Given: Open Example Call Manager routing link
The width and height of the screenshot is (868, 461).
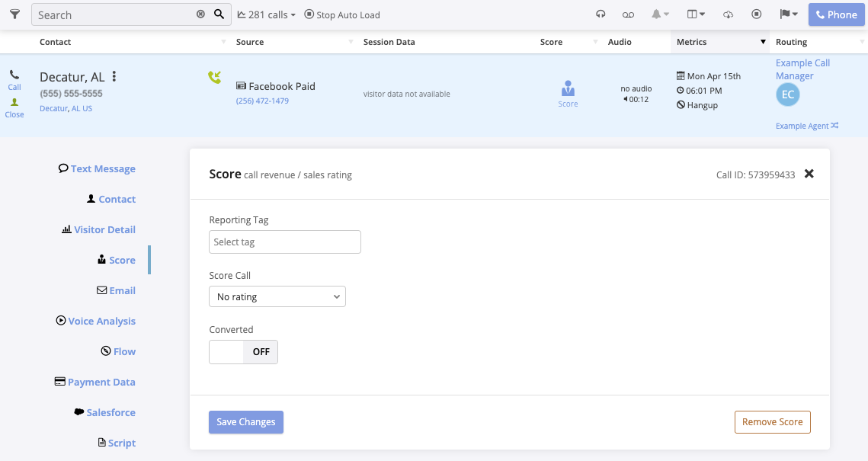Looking at the screenshot, I should click(x=802, y=69).
